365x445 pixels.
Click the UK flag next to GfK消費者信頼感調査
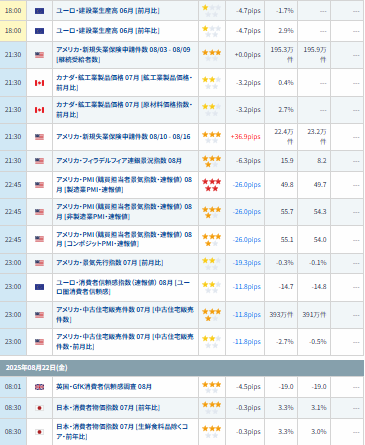[39, 387]
